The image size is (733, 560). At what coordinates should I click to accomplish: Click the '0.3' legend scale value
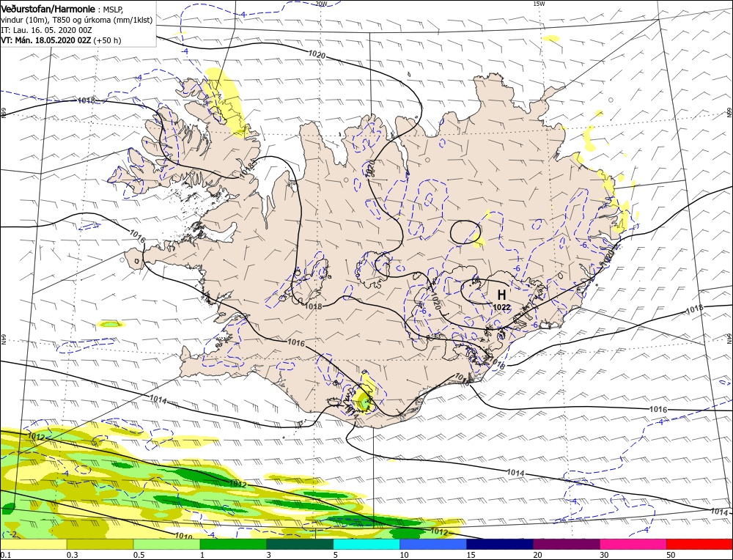(72, 555)
